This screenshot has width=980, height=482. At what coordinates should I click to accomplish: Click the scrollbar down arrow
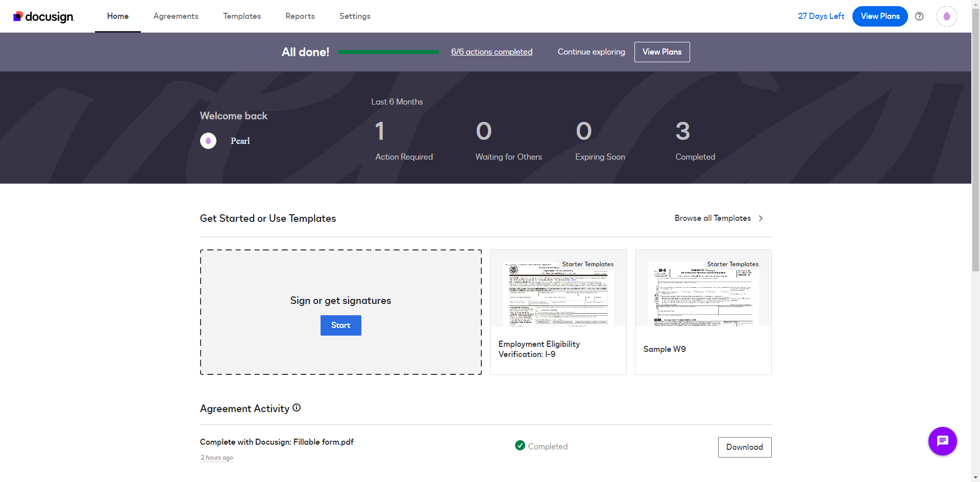[975, 477]
